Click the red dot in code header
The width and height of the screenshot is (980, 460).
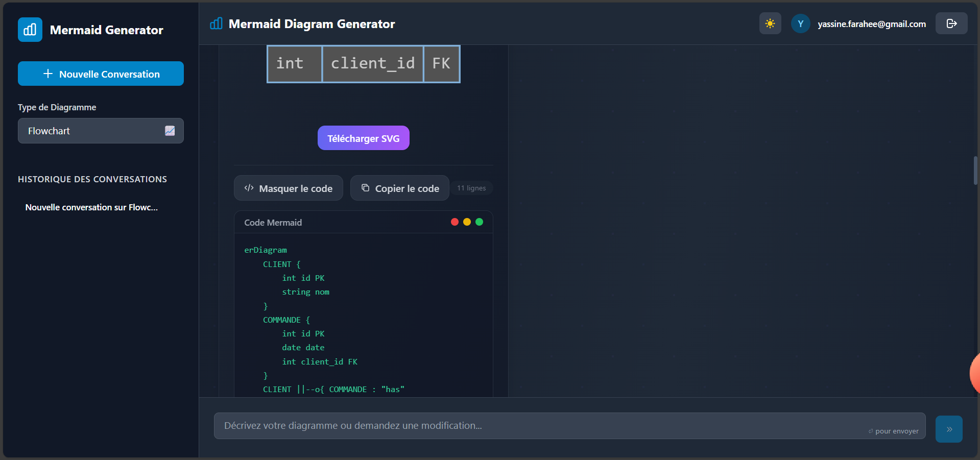(x=455, y=222)
